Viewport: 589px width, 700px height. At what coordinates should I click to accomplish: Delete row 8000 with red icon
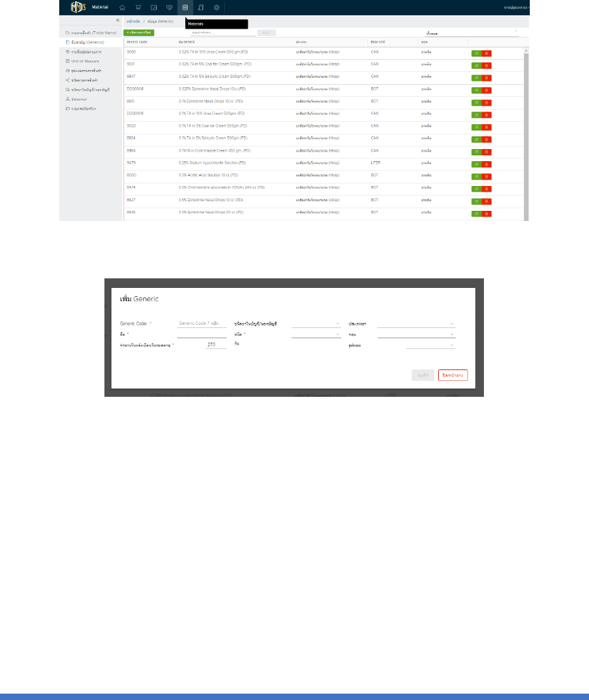pos(486,177)
